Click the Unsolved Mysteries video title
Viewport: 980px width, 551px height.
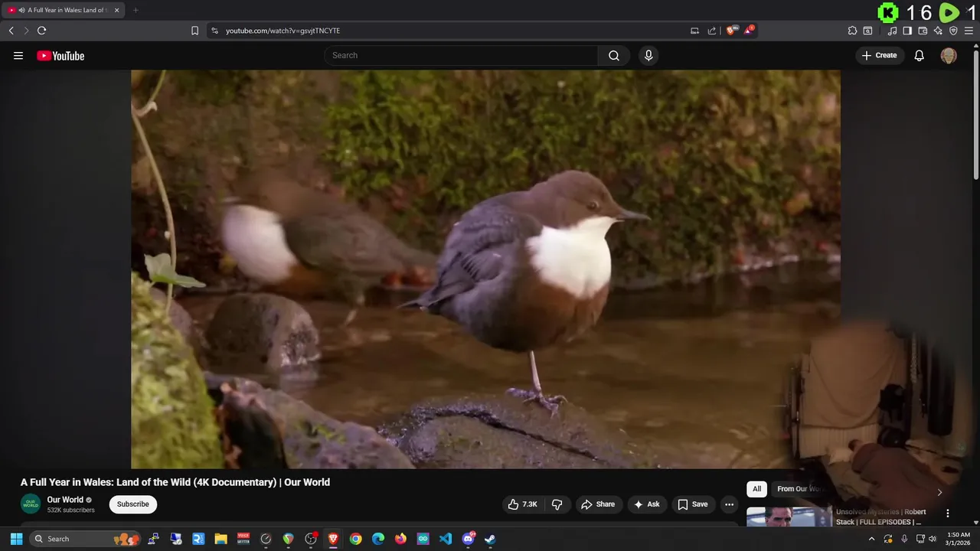[x=880, y=517]
